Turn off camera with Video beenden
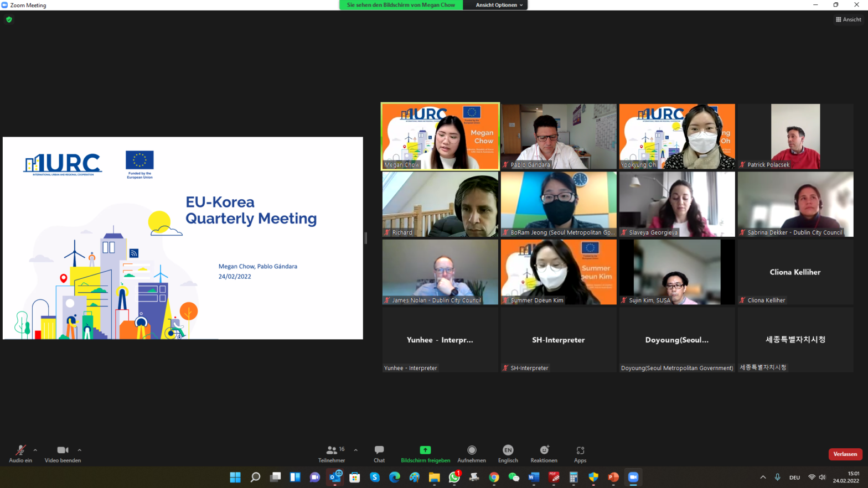The image size is (868, 488). [63, 450]
